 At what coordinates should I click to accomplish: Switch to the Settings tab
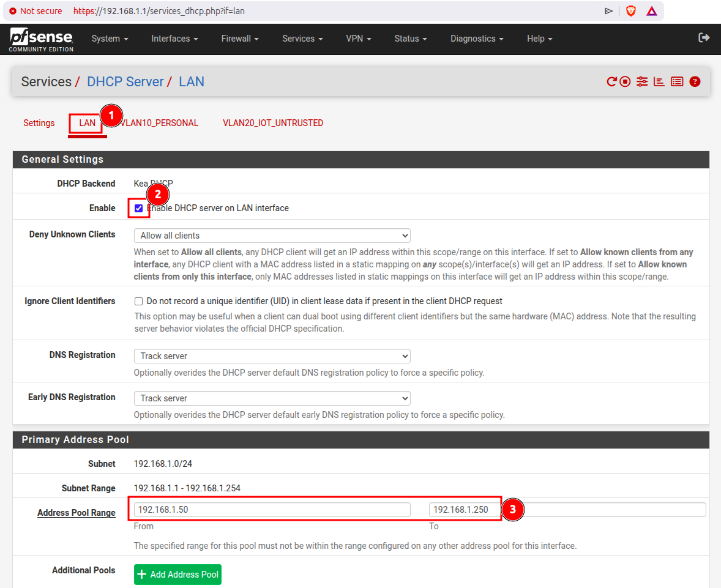pyautogui.click(x=39, y=123)
